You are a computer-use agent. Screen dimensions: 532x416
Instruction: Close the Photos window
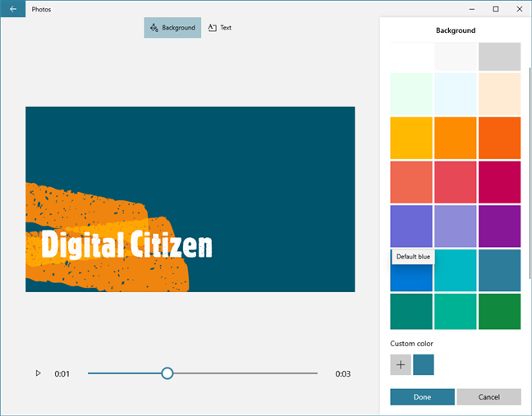520,9
